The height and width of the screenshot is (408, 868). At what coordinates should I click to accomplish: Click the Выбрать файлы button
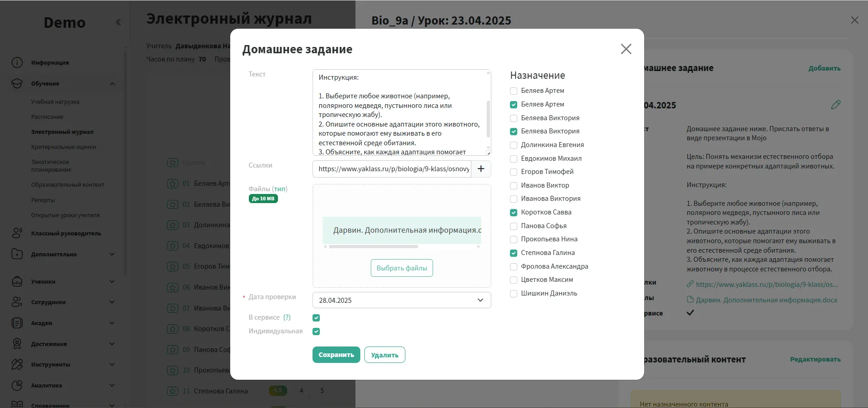401,268
